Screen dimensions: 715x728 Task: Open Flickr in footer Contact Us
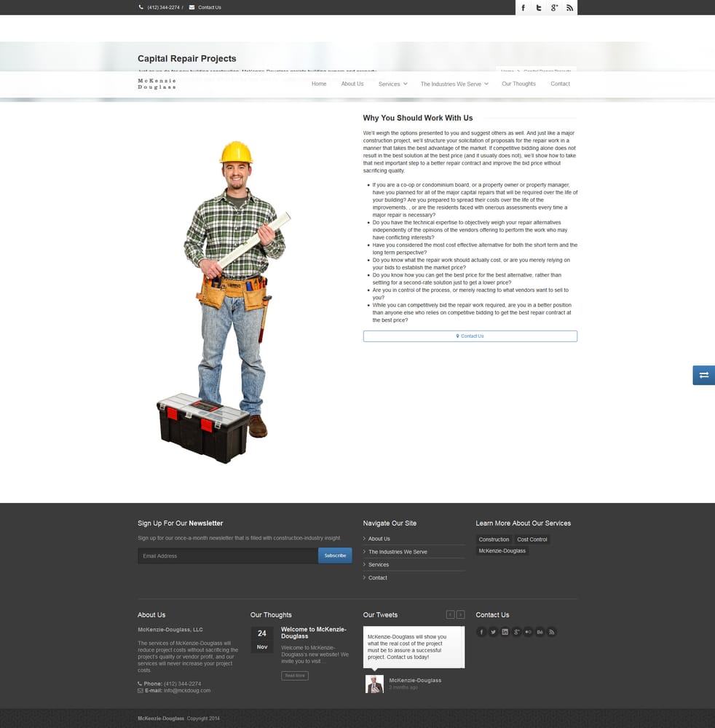click(x=528, y=632)
